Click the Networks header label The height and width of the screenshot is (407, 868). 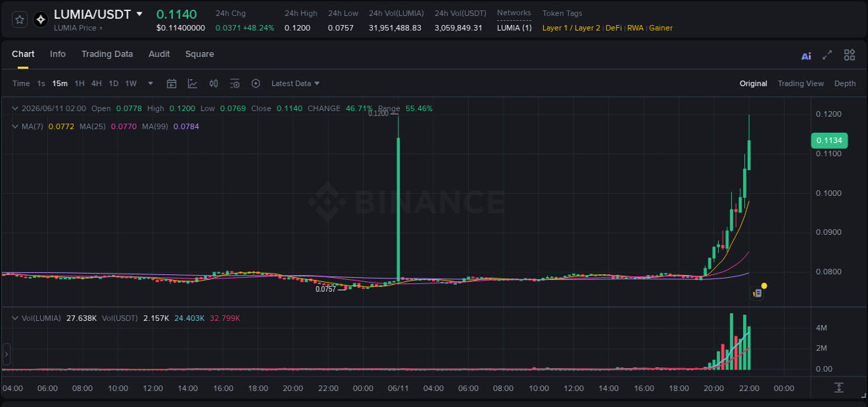(x=514, y=13)
